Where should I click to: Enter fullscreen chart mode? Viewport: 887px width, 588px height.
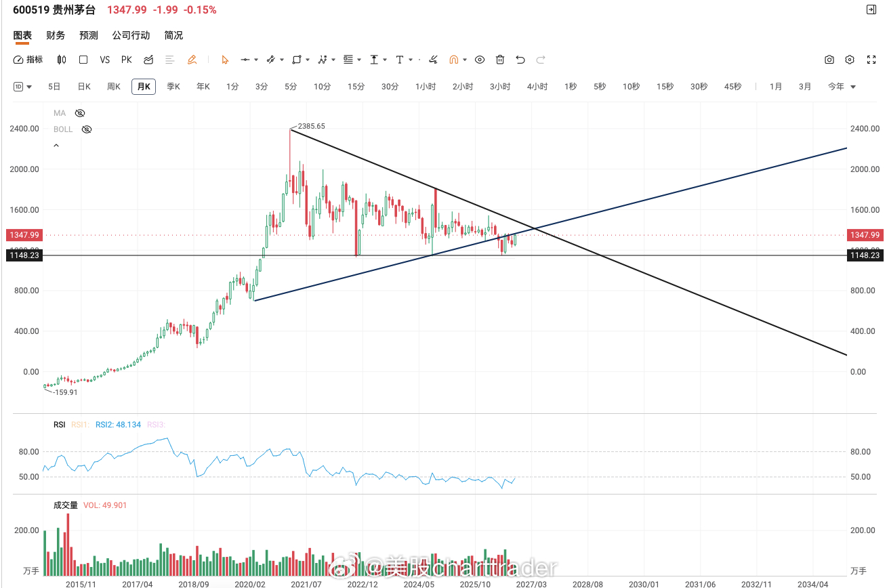pos(871,60)
